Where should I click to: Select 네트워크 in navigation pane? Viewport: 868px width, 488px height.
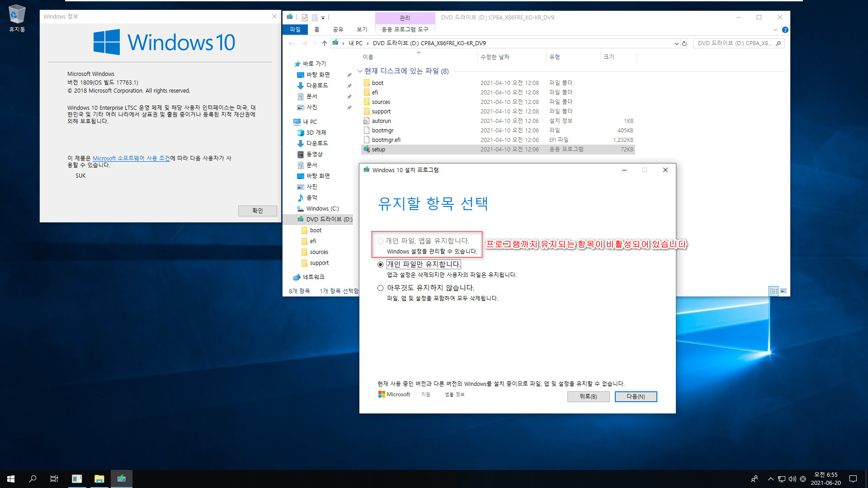[313, 277]
